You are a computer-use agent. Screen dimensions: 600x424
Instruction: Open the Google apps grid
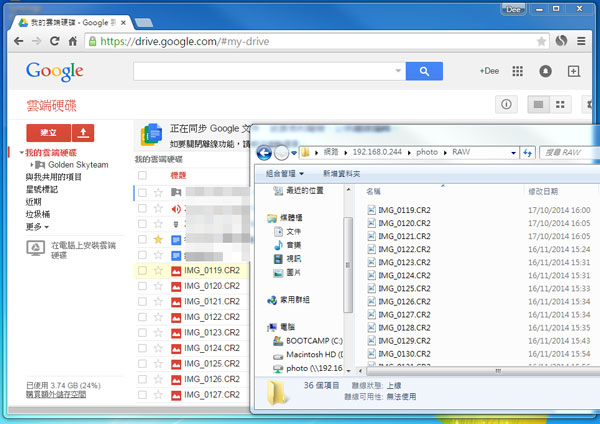(x=517, y=72)
